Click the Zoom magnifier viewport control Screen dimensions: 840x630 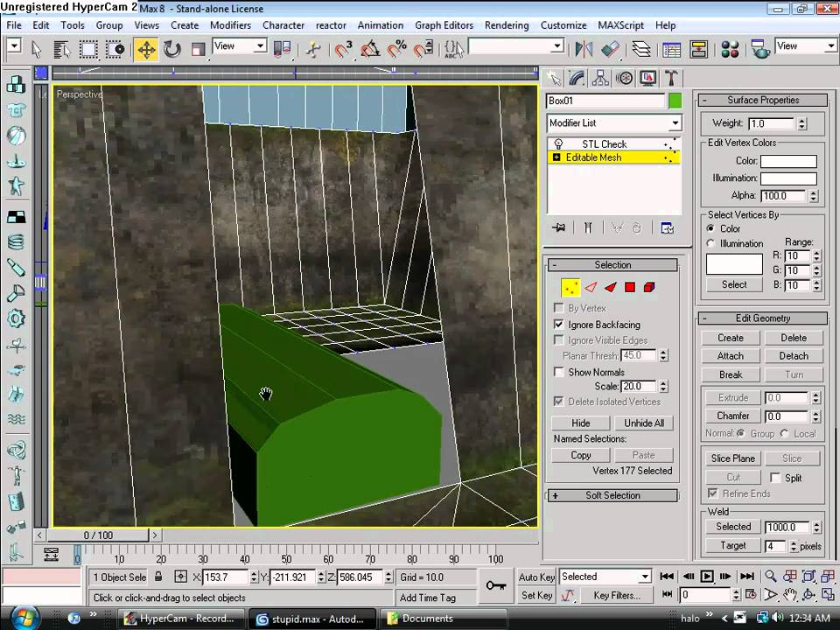pos(770,577)
